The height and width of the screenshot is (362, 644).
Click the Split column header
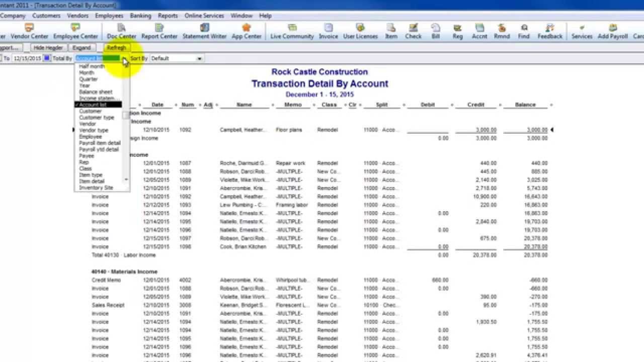tap(382, 105)
